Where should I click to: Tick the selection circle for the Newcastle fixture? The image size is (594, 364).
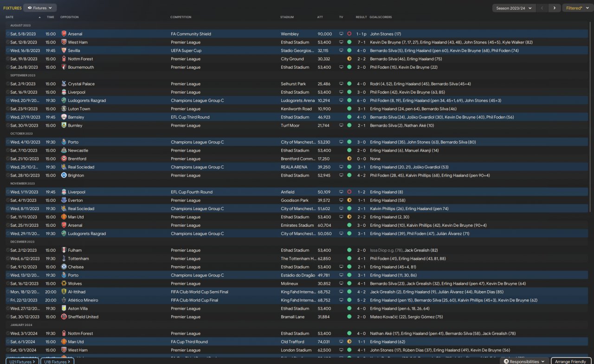tap(7, 151)
